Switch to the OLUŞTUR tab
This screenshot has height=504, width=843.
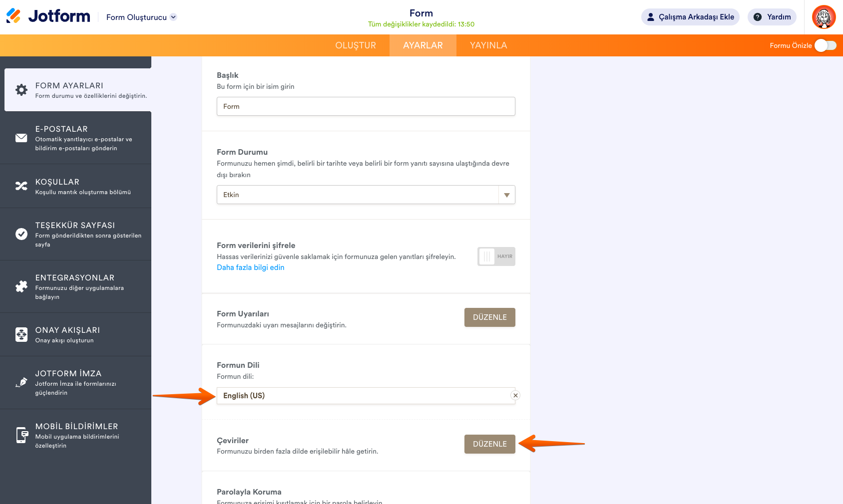(355, 45)
